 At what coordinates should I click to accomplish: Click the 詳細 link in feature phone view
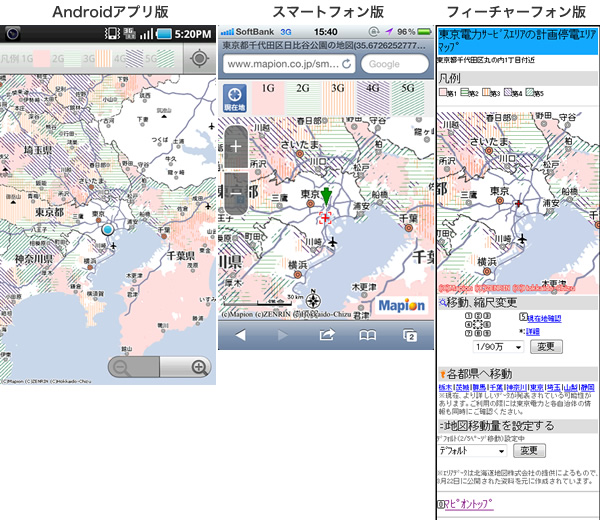[x=533, y=331]
